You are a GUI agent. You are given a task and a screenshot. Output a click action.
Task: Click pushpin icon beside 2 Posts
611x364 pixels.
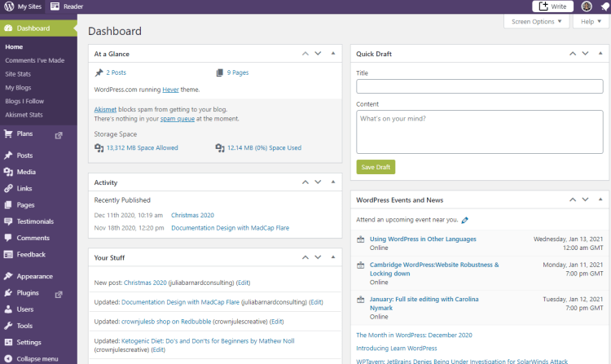(x=99, y=72)
